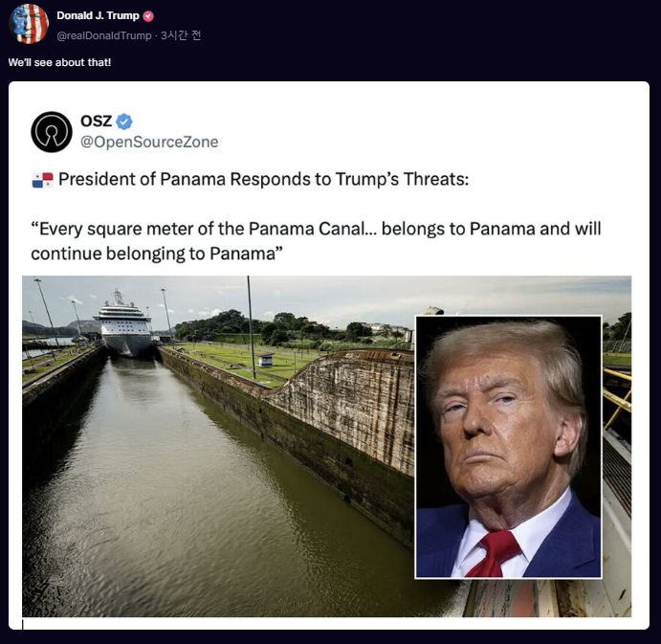Click the red verified badge beside Trump's name
661x644 pixels.
coord(148,16)
